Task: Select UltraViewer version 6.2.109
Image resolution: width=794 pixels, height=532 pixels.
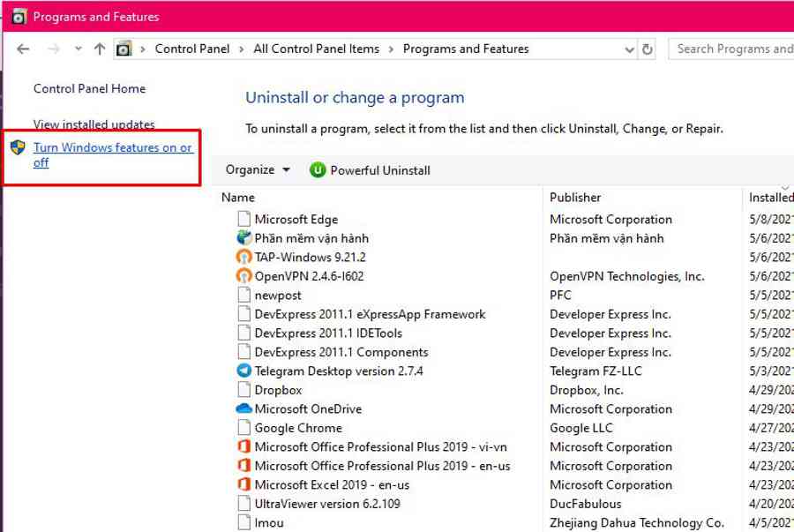Action: (327, 504)
